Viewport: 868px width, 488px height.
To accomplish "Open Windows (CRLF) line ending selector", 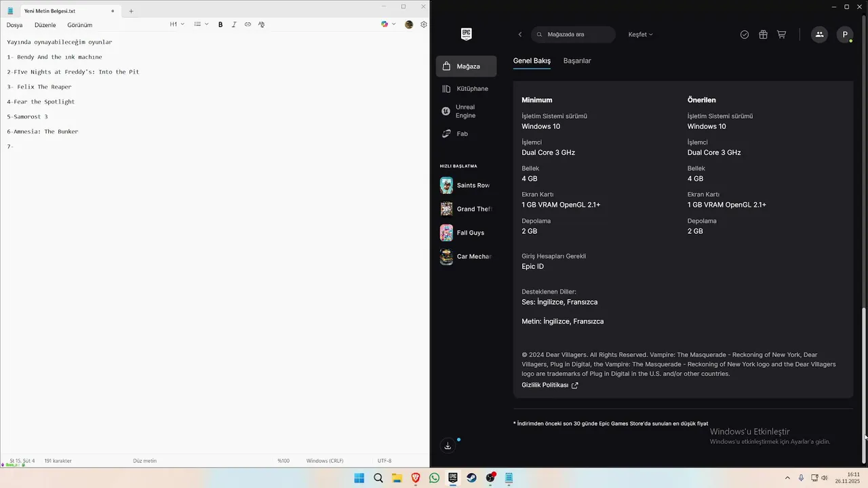I will (x=325, y=461).
